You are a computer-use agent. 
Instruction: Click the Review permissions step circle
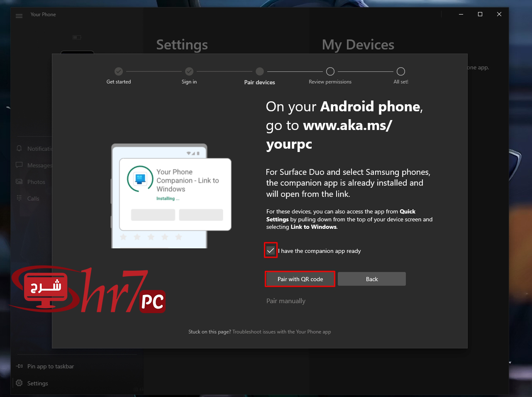click(330, 71)
